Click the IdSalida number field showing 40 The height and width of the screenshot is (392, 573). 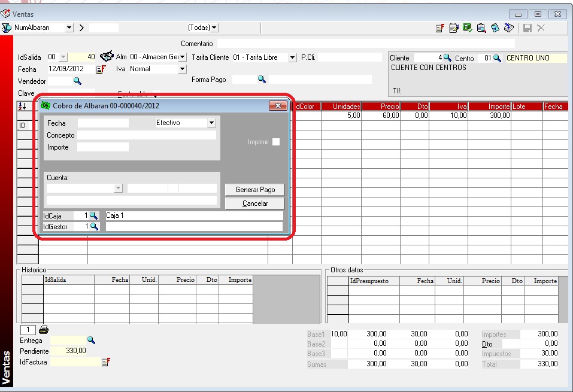(83, 57)
